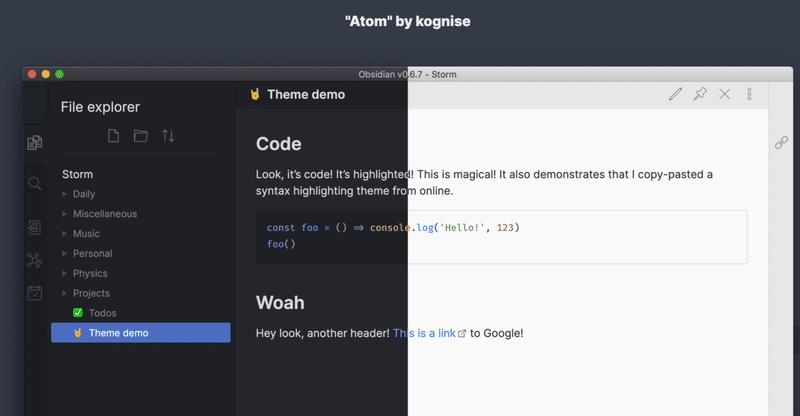Click green checkmark emoji beside Todos
Image resolution: width=800 pixels, height=416 pixels.
click(x=78, y=312)
